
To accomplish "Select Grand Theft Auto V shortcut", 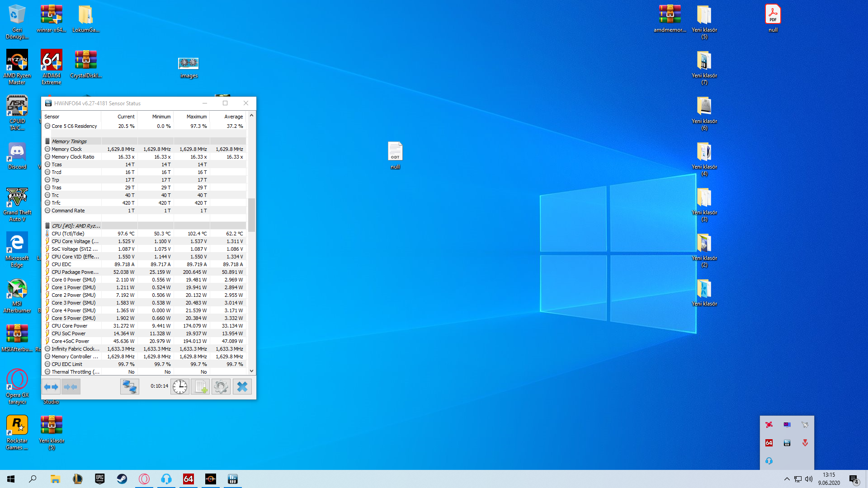I will click(x=17, y=204).
